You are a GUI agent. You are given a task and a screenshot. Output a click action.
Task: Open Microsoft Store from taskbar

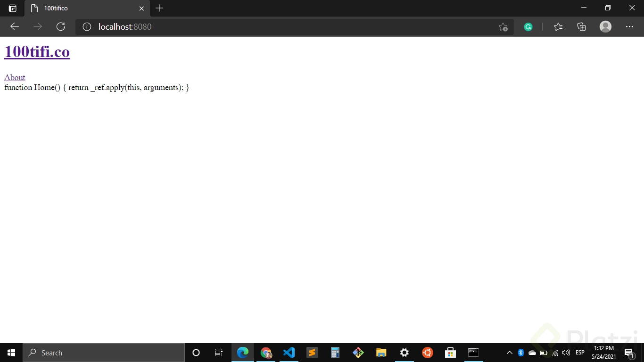click(x=450, y=353)
